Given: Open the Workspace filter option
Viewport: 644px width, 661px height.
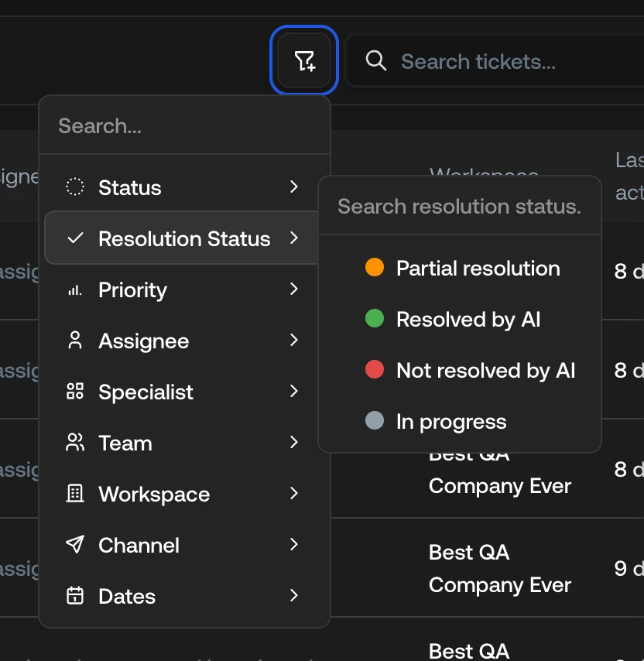Looking at the screenshot, I should click(184, 494).
